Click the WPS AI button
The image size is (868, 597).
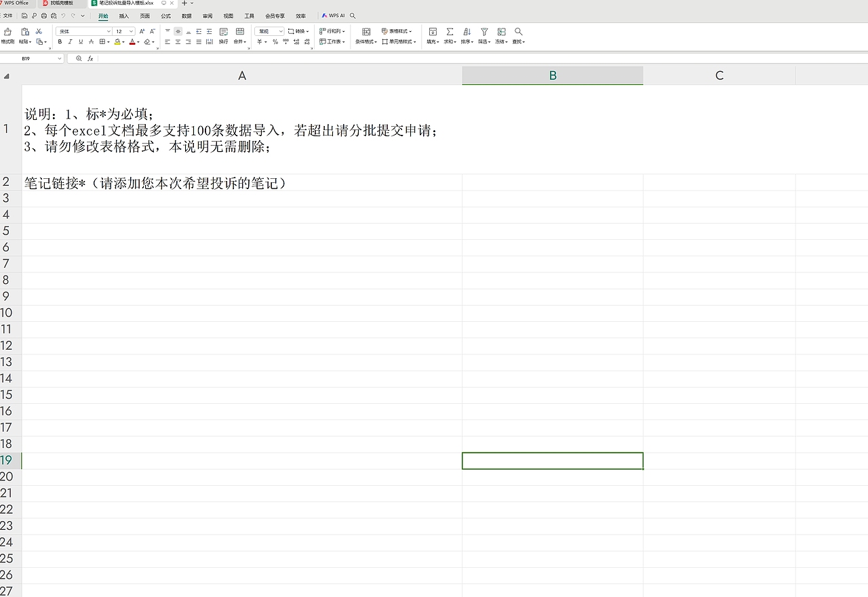coord(333,16)
